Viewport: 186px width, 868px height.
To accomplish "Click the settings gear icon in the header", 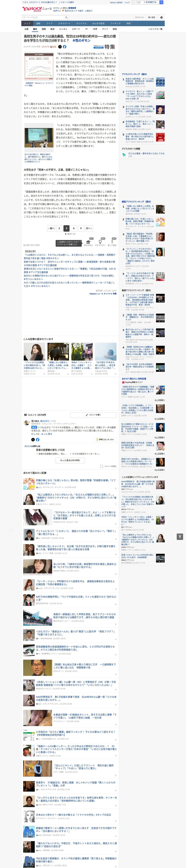I will coord(161,17).
